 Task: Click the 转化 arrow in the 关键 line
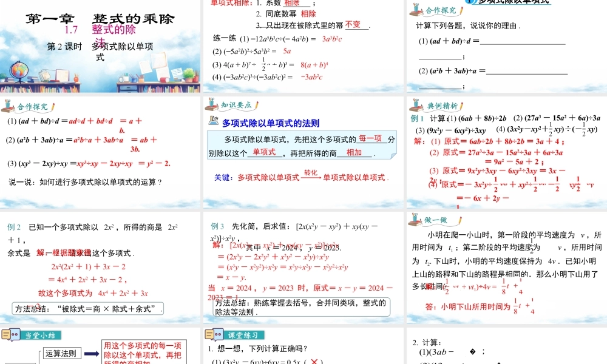point(311,175)
